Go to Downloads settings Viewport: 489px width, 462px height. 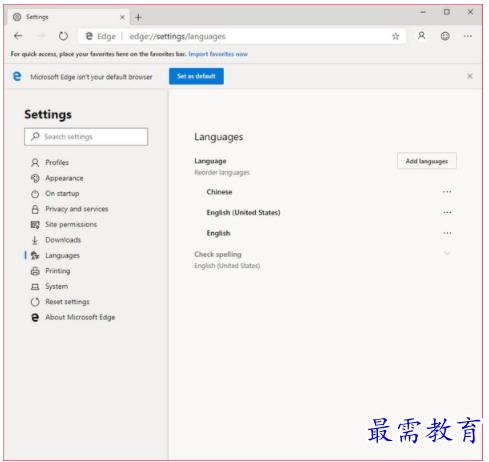[x=63, y=240]
